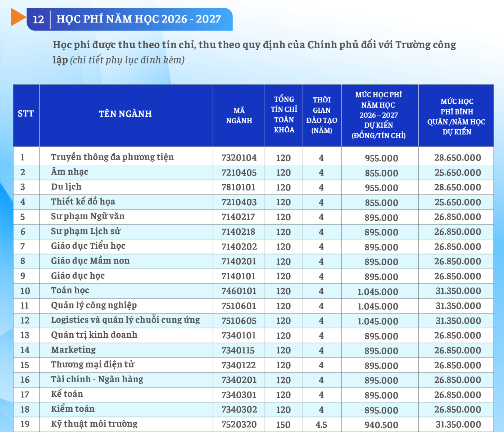Select the Truyền thông đa phương tiện major
The width and height of the screenshot is (504, 432).
pyautogui.click(x=112, y=157)
